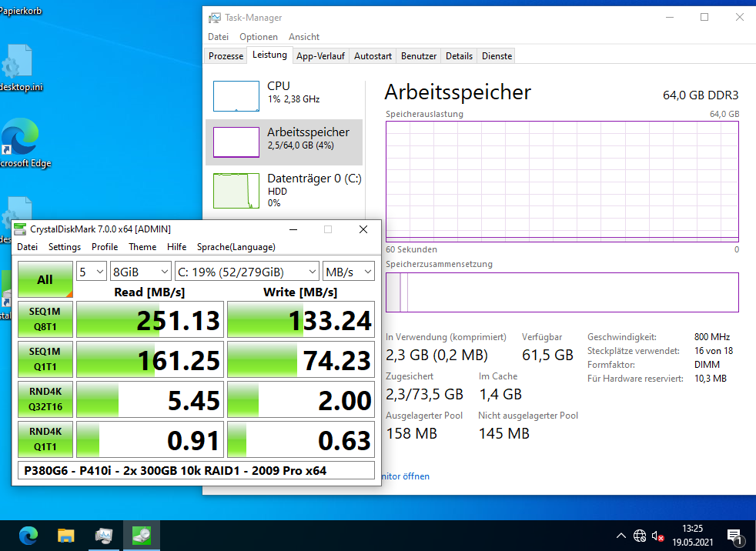Open CrystalDiskMark Settings menu

point(65,247)
